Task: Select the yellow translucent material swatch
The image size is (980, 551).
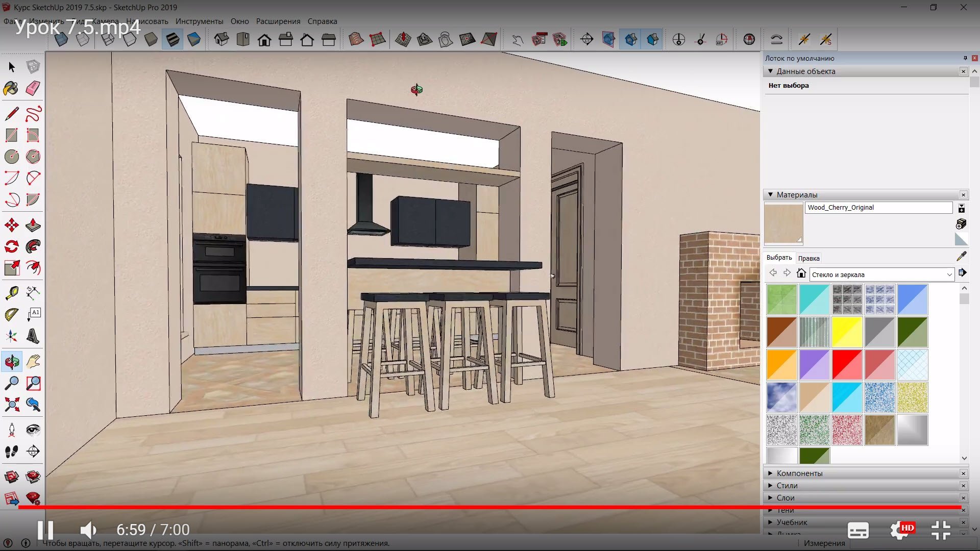Action: tap(847, 332)
